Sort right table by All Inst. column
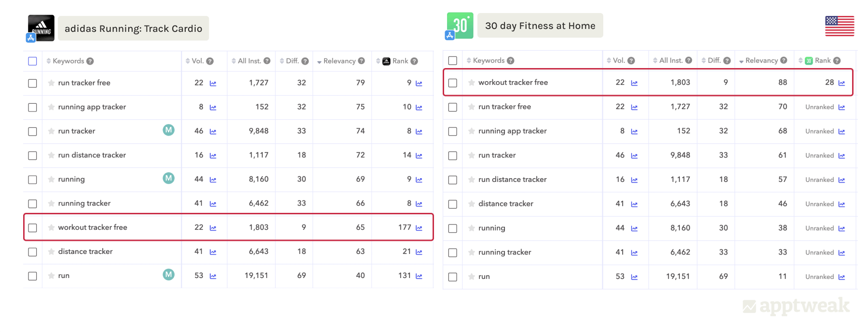 pos(670,60)
